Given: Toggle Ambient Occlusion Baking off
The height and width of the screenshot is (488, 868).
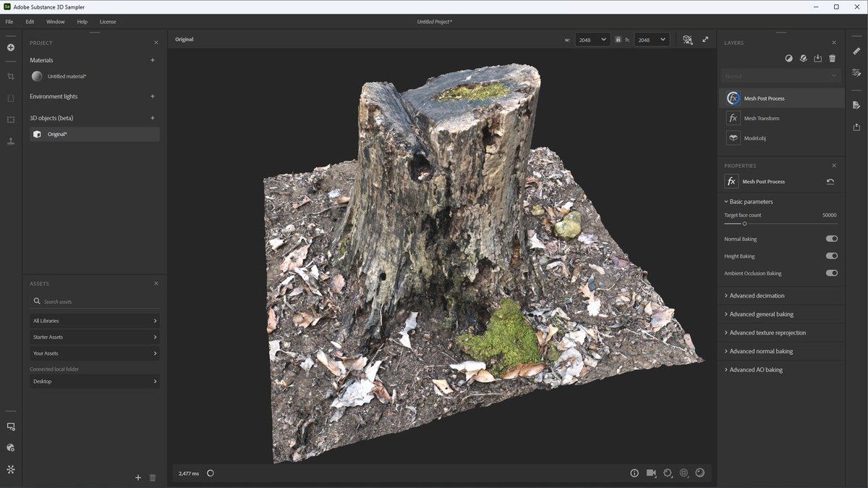Looking at the screenshot, I should click(x=831, y=274).
